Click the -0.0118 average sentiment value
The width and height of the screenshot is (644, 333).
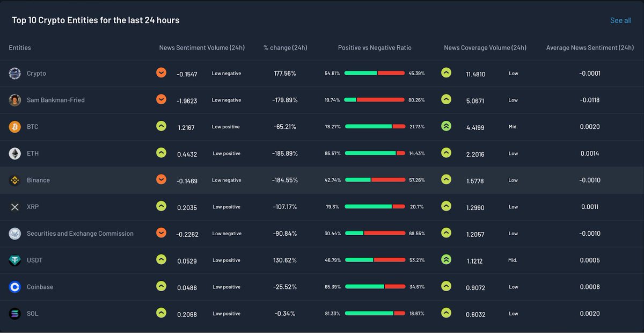coord(590,100)
